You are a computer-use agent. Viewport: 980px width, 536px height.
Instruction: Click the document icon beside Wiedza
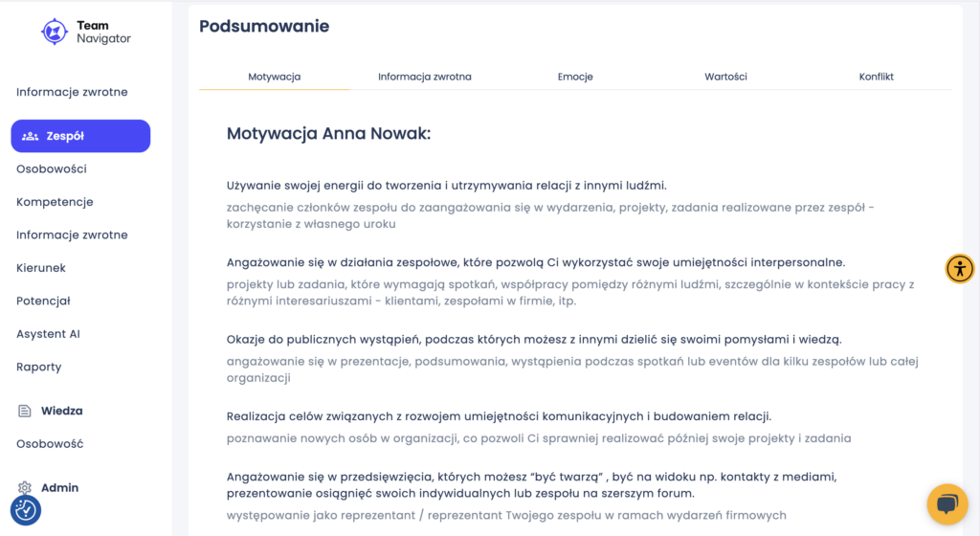coord(25,411)
